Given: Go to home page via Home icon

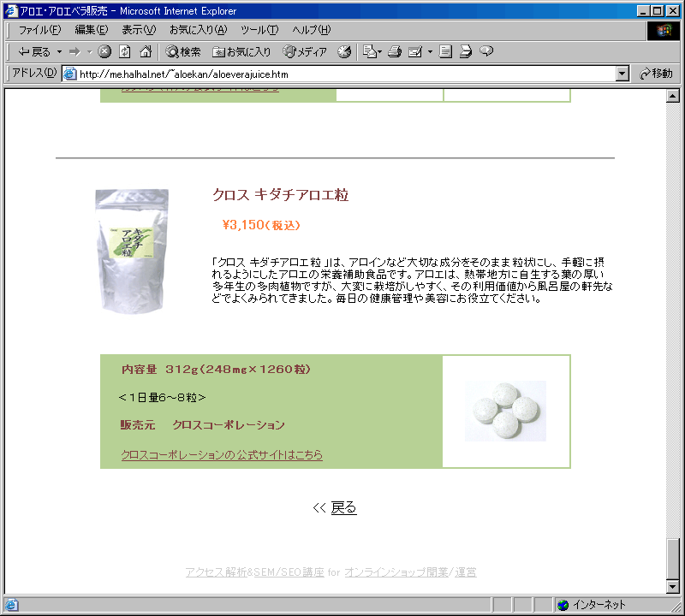Looking at the screenshot, I should [x=146, y=52].
